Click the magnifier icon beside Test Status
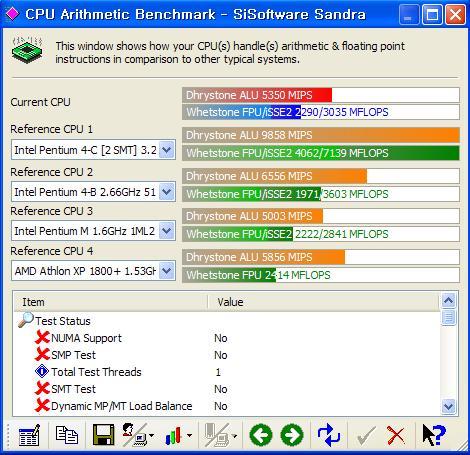470x455 pixels. [26, 320]
